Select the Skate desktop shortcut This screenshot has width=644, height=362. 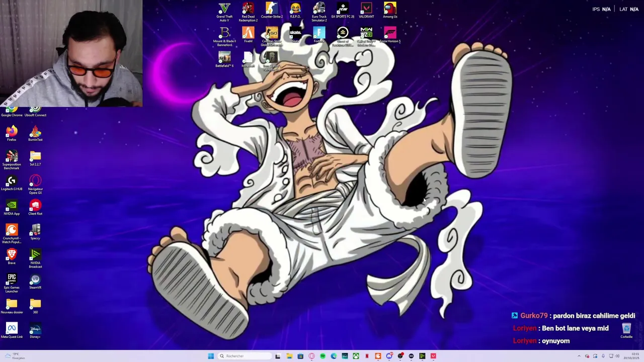pos(295,35)
